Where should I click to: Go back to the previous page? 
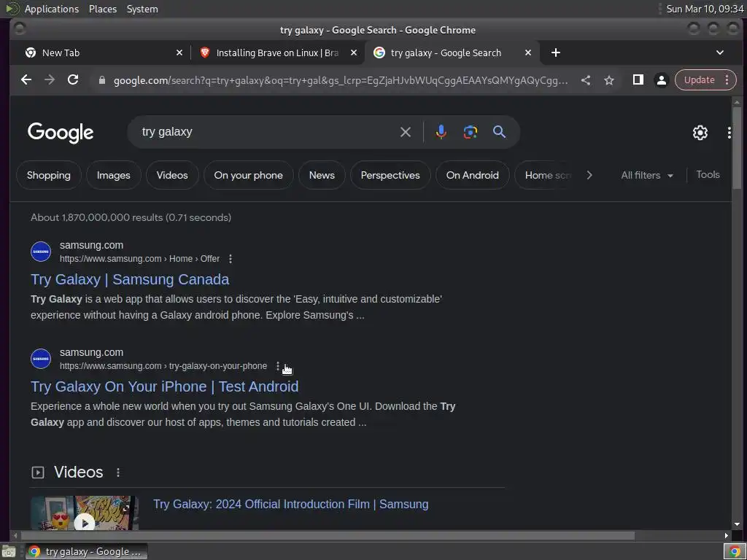26,80
